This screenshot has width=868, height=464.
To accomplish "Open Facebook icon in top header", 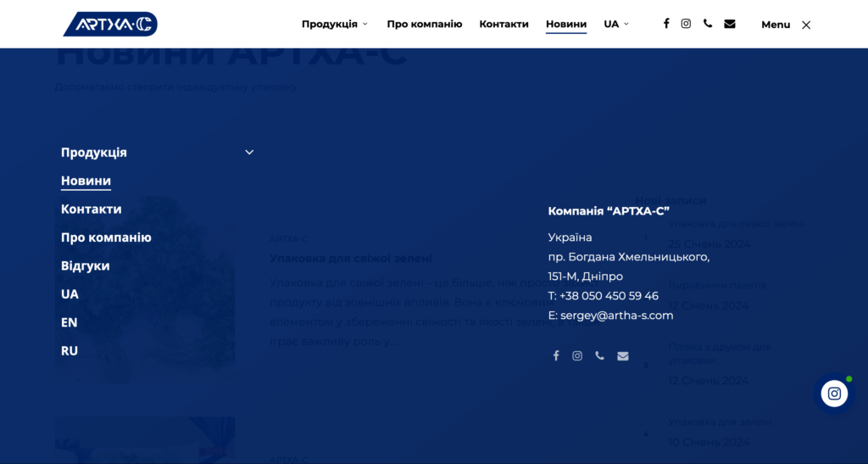I will coord(666,23).
